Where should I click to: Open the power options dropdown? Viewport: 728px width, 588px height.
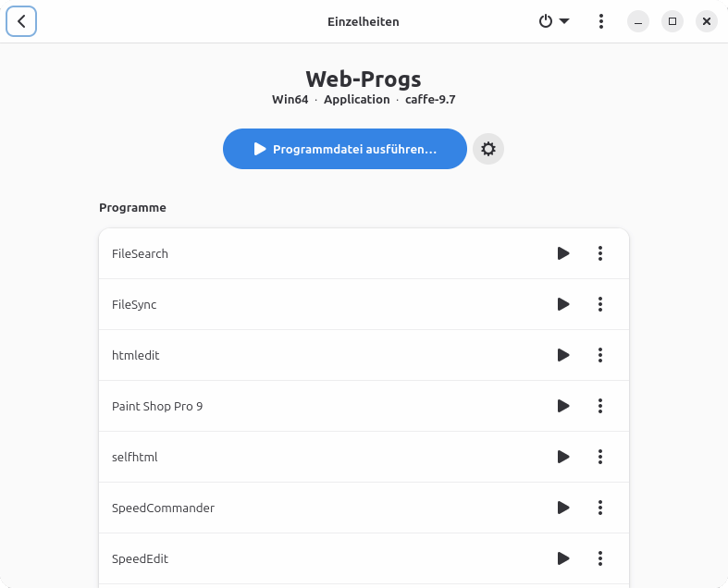point(554,21)
